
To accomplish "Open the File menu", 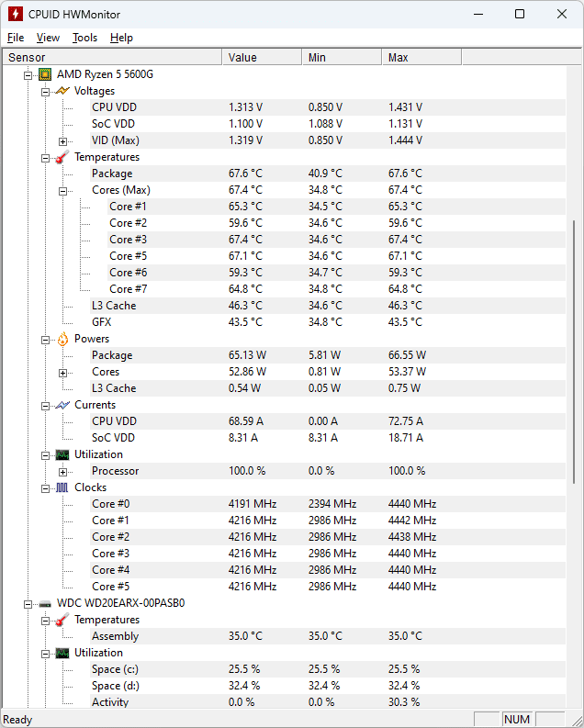I will click(x=16, y=38).
